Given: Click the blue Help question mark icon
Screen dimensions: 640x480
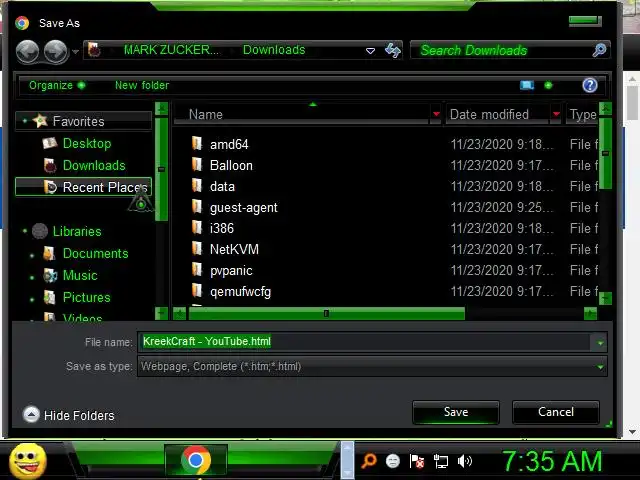Looking at the screenshot, I should pyautogui.click(x=590, y=85).
